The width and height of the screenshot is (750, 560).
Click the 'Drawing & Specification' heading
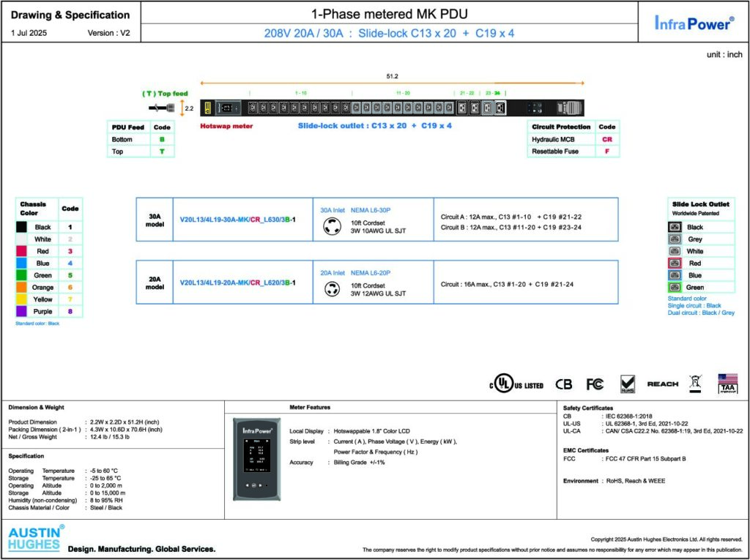click(70, 15)
